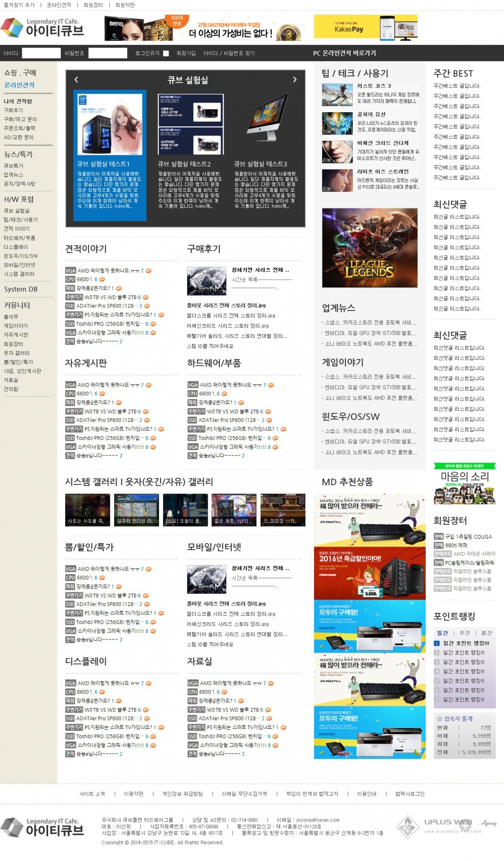Click comment bubble on 자유게시판 6600 post
Viewport: 504px width, 861px height.
click(x=102, y=394)
